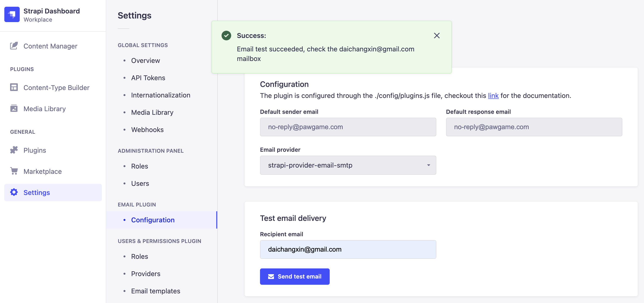This screenshot has height=303, width=644.
Task: Follow the documentation link
Action: [x=493, y=96]
